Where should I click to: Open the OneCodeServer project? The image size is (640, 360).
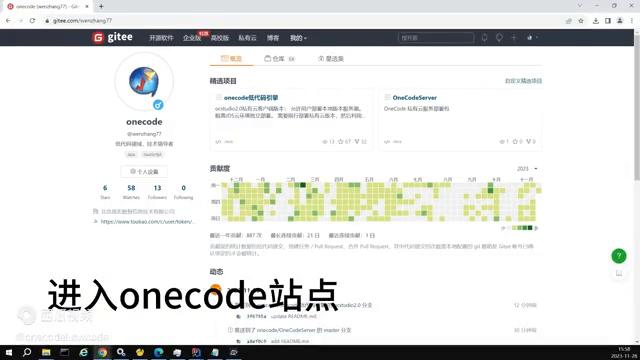coord(414,98)
